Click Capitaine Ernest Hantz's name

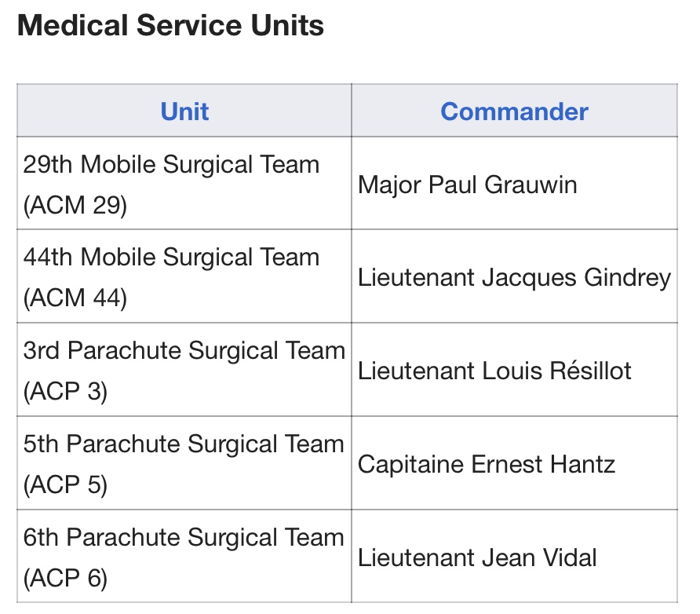487,464
